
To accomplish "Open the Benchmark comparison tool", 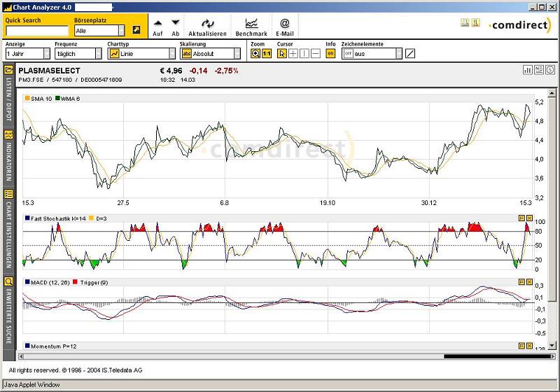I will 251,24.
